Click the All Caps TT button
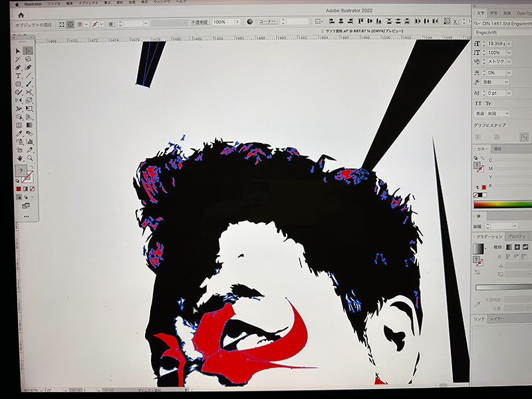The width and height of the screenshot is (532, 399). [478, 103]
